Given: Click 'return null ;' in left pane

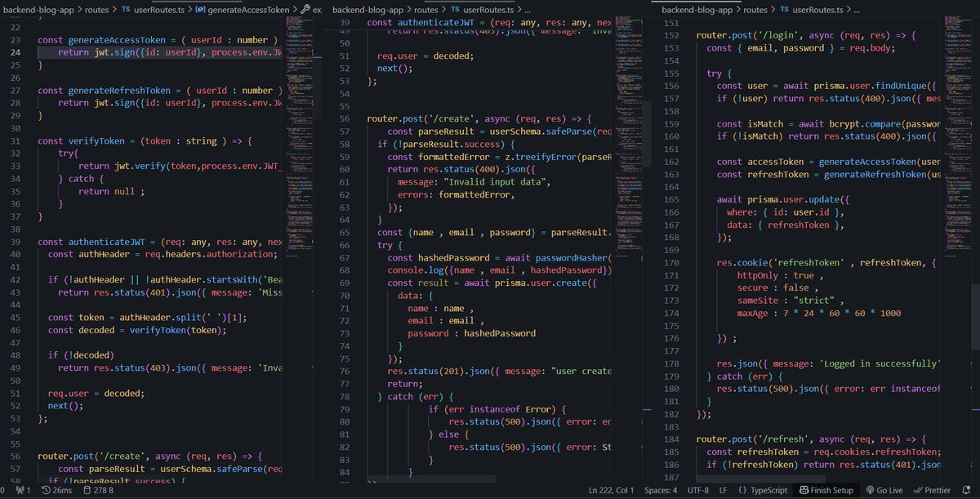Looking at the screenshot, I should coord(111,192).
